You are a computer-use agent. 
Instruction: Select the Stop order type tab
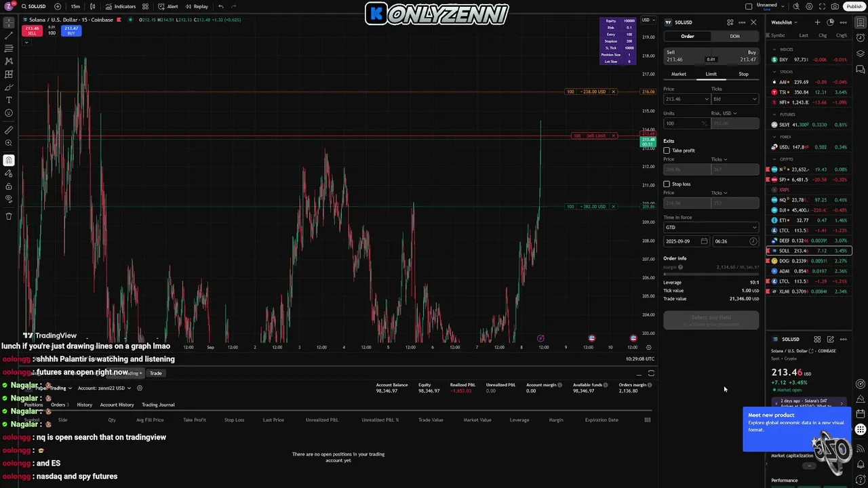[x=743, y=74]
